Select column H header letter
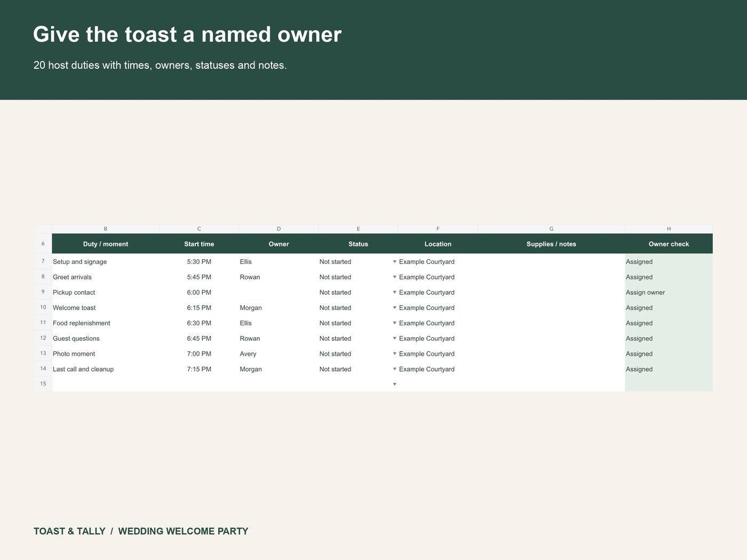 pyautogui.click(x=669, y=229)
